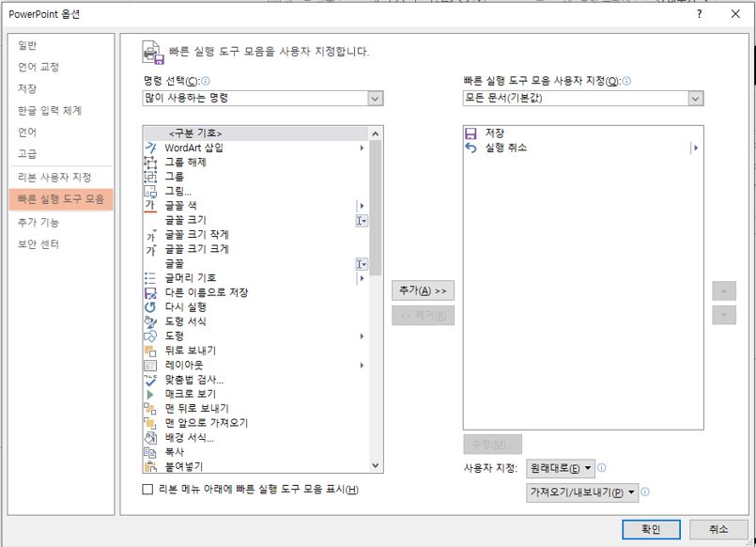The width and height of the screenshot is (756, 547).
Task: Select 저장 icon in toolbar list
Action: 471,133
